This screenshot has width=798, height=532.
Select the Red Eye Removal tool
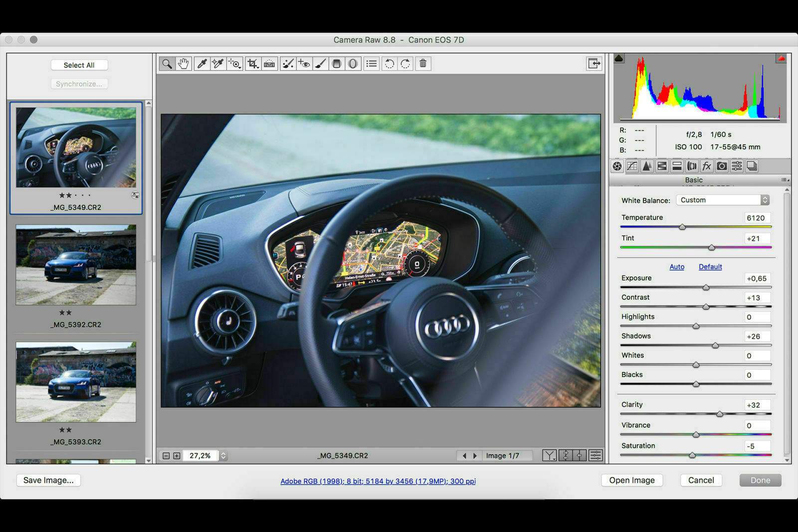[x=304, y=64]
